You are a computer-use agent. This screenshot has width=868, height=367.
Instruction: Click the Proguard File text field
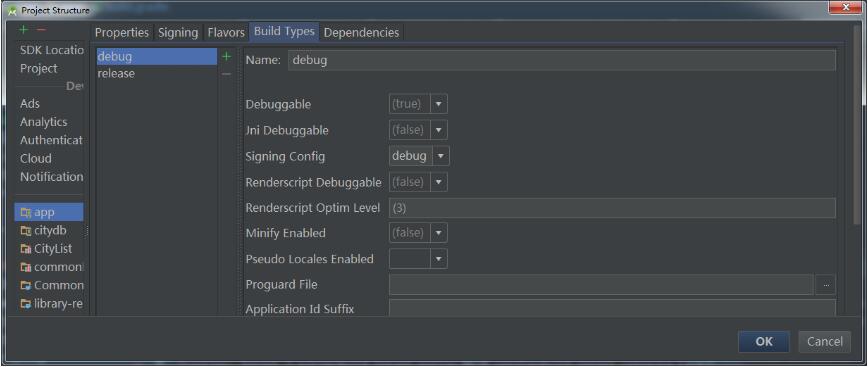click(x=601, y=285)
